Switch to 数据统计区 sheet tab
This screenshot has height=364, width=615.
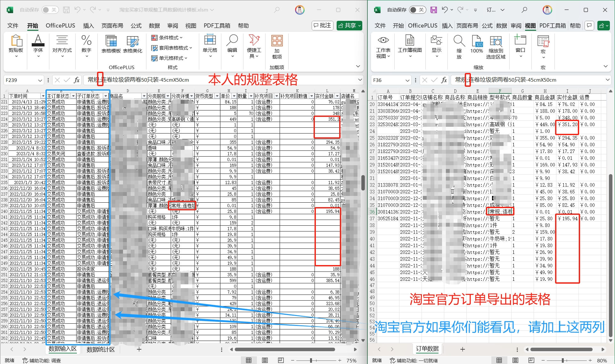tap(101, 349)
